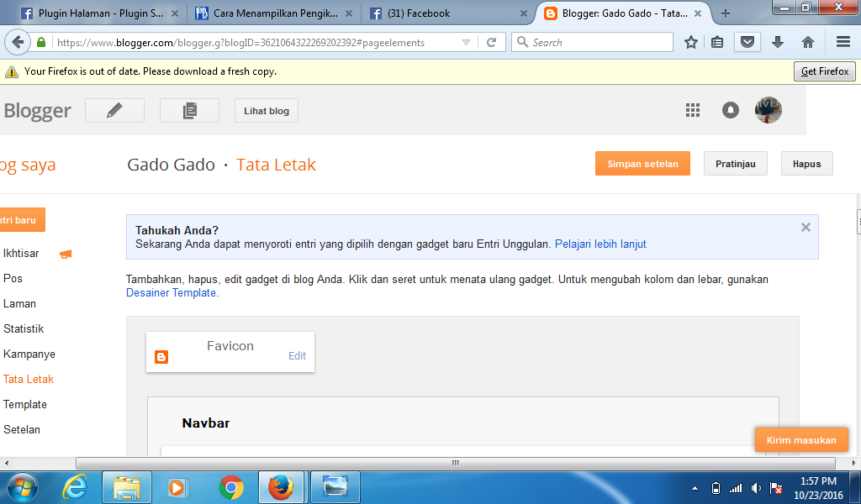Edit the Favicon gadget
This screenshot has height=504, width=861.
[x=297, y=356]
